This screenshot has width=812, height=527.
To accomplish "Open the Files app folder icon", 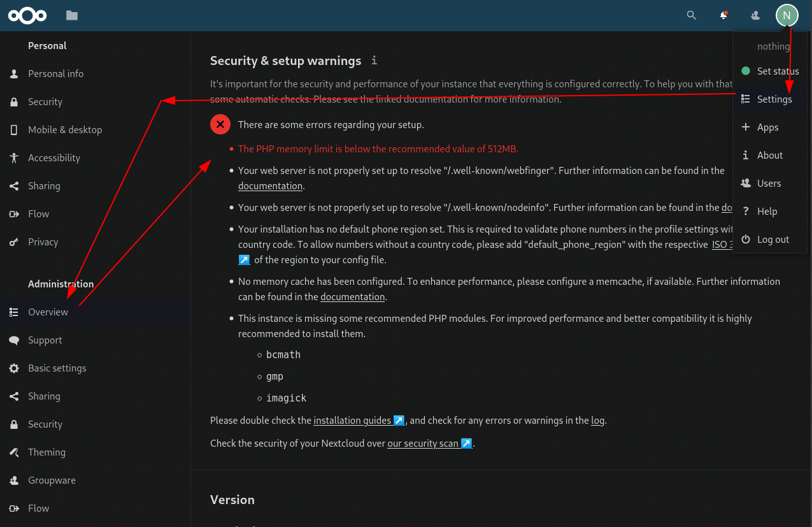I will pyautogui.click(x=72, y=15).
